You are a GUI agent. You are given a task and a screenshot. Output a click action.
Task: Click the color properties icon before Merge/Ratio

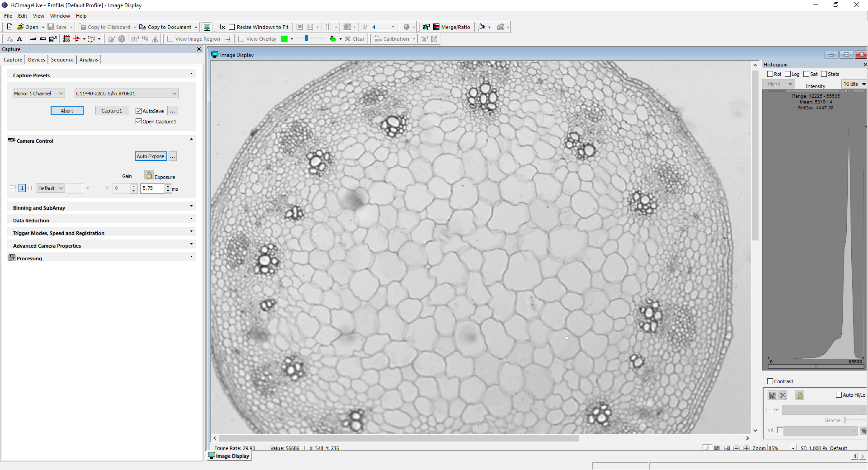click(426, 27)
